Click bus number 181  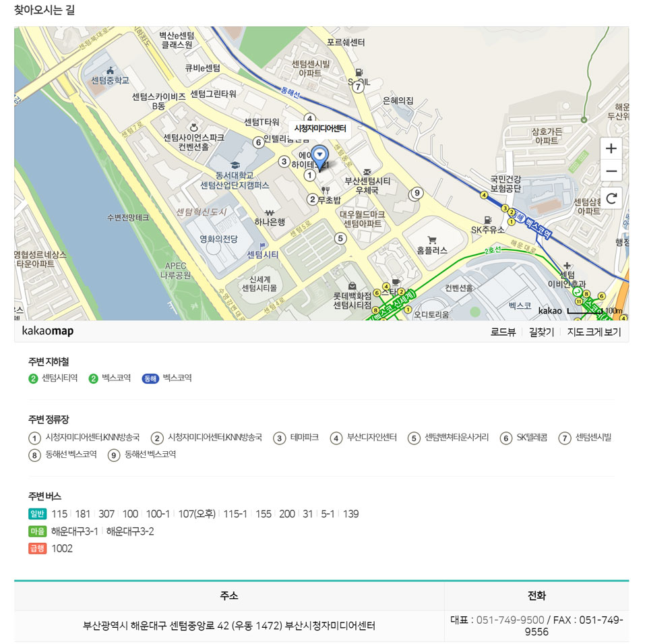(x=82, y=514)
